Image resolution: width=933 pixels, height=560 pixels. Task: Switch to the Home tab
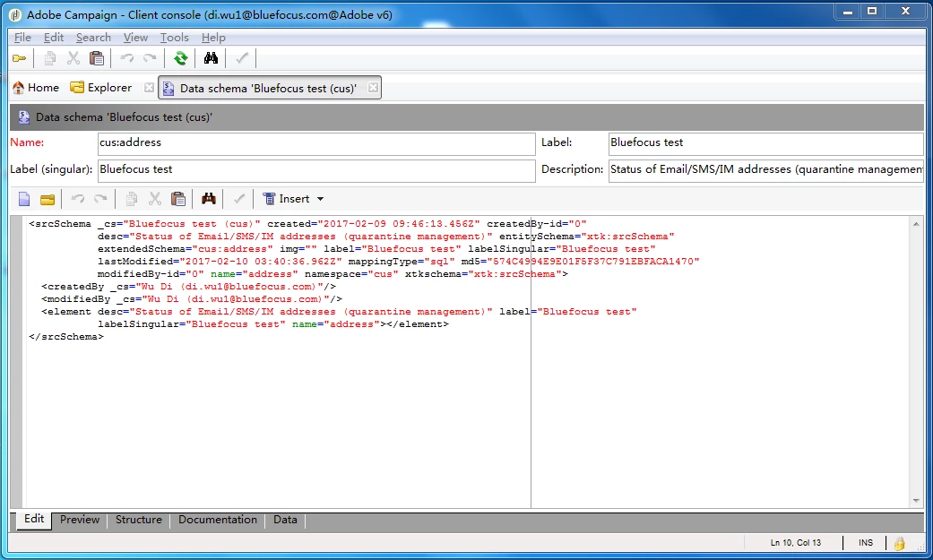pos(36,88)
